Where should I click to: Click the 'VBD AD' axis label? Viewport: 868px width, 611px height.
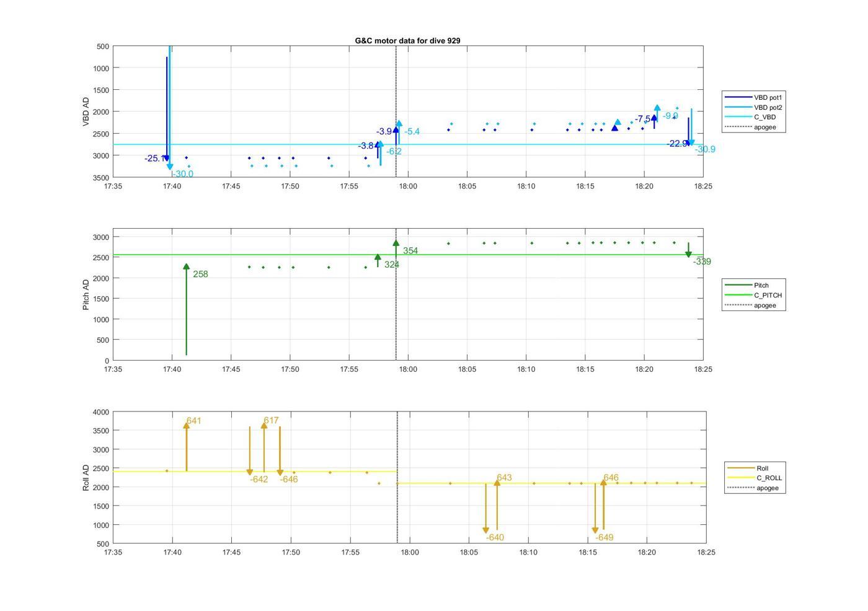86,112
